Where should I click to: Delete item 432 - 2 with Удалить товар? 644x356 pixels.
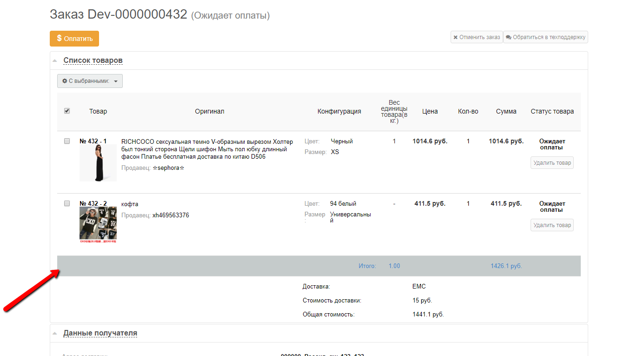coord(552,225)
